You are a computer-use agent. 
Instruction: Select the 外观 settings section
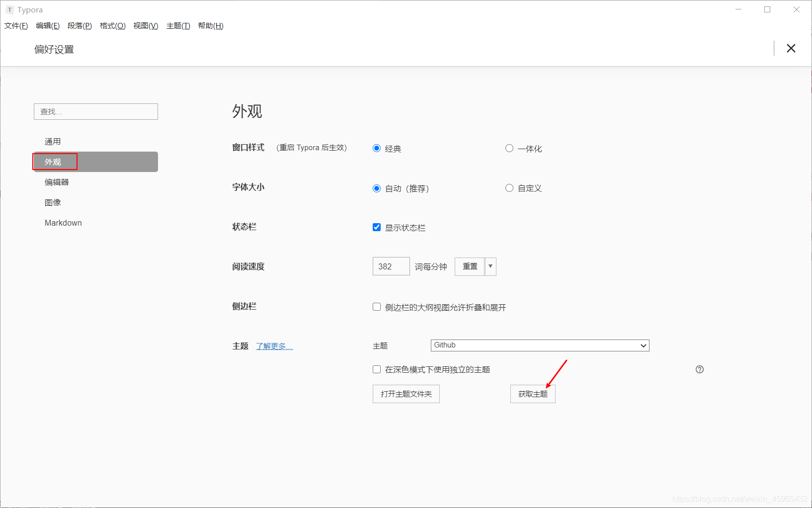pos(95,162)
